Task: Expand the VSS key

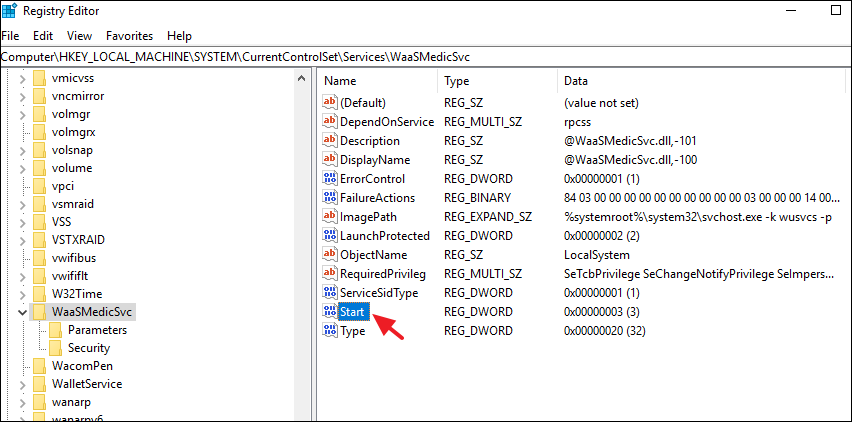Action: pyautogui.click(x=22, y=222)
